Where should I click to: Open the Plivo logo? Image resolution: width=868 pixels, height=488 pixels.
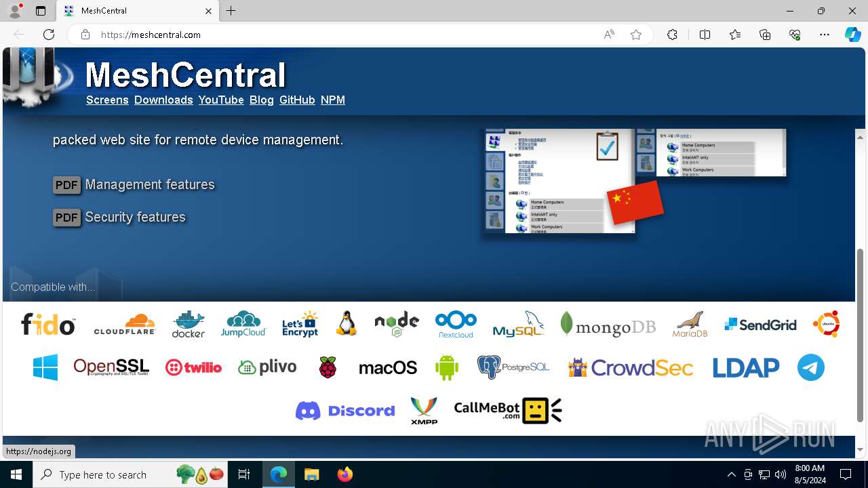click(267, 367)
